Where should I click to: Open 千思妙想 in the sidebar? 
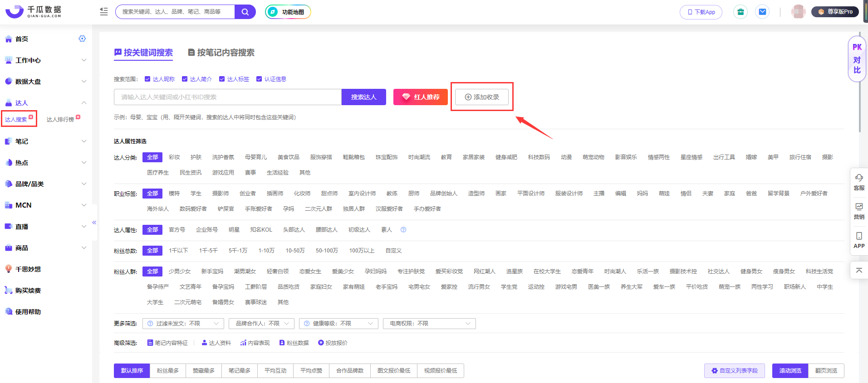point(28,269)
